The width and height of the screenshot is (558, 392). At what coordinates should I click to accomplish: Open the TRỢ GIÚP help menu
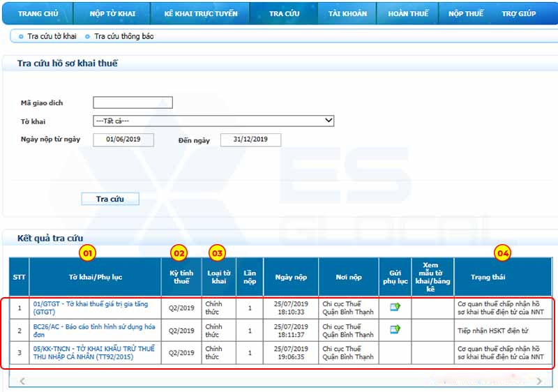click(x=519, y=13)
